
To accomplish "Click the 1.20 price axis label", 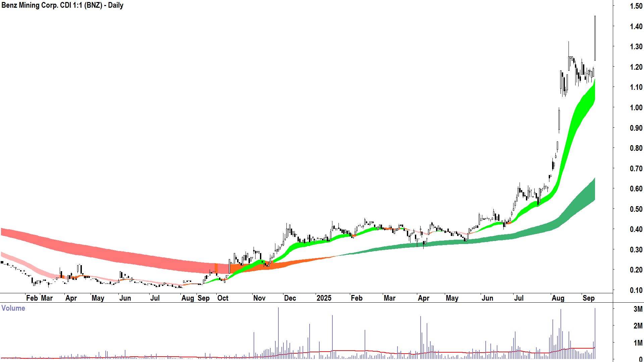I will (x=636, y=67).
